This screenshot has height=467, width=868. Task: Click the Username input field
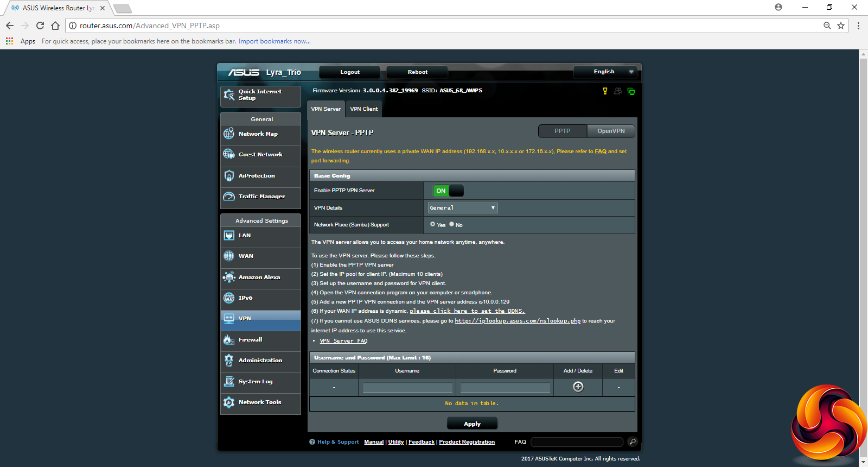coord(407,387)
